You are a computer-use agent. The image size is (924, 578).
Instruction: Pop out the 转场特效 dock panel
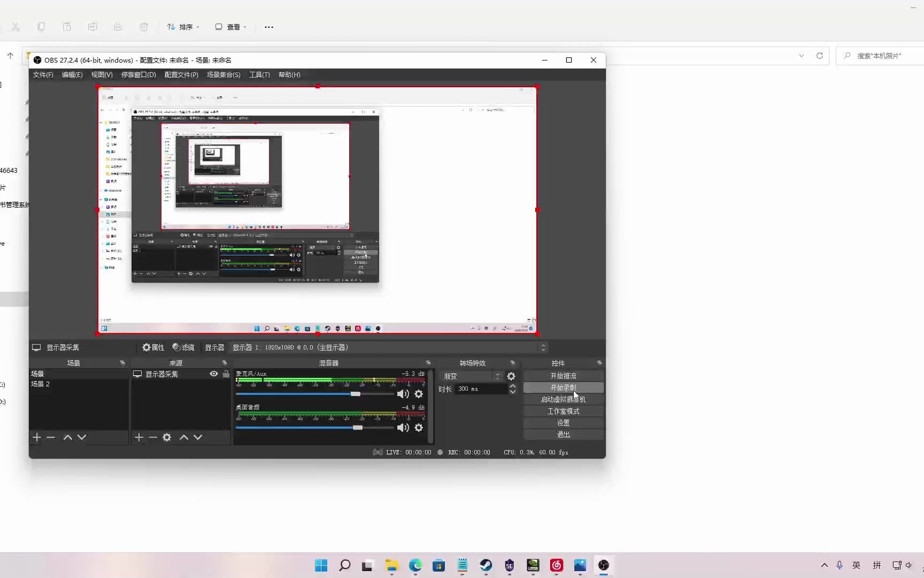coord(513,363)
